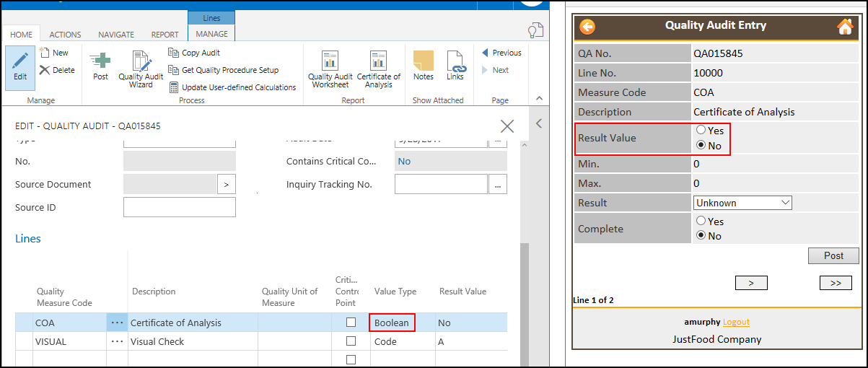The width and height of the screenshot is (868, 368).
Task: Click the Visual Check description cell
Action: tap(193, 341)
